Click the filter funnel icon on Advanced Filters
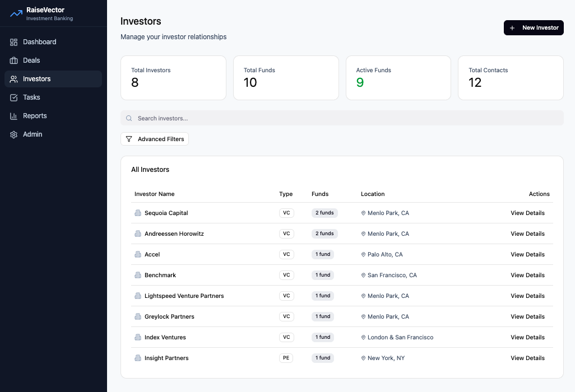Viewport: 575px width, 392px height. [129, 138]
